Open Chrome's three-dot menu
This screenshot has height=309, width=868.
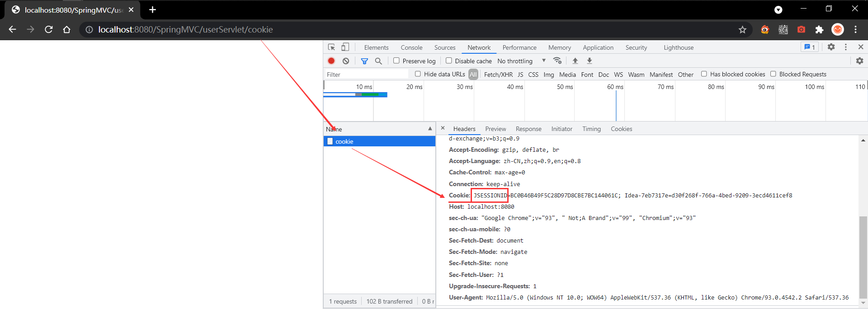click(x=855, y=29)
